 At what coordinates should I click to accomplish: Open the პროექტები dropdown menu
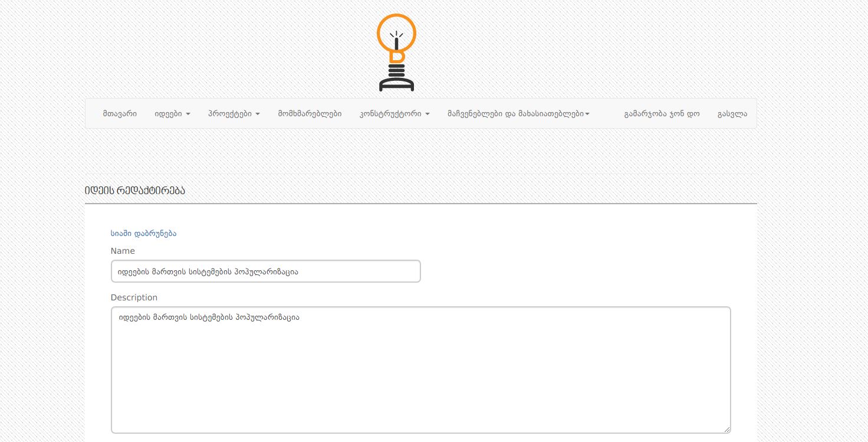tap(234, 114)
